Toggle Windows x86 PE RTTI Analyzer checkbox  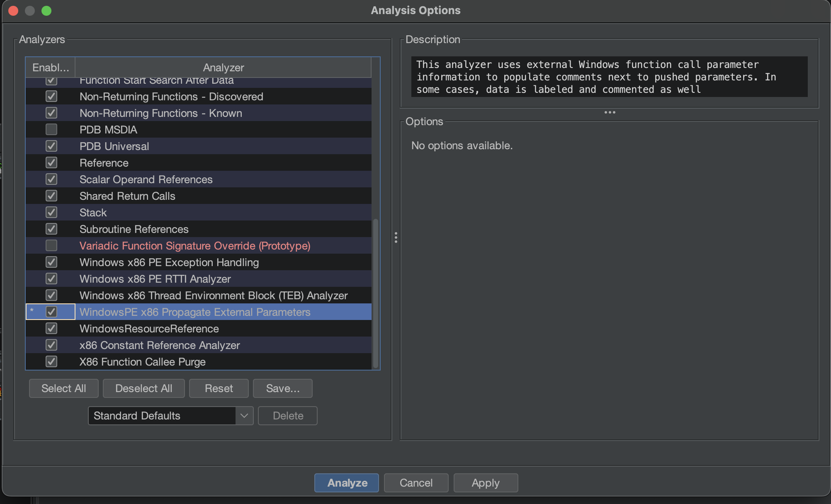click(51, 279)
